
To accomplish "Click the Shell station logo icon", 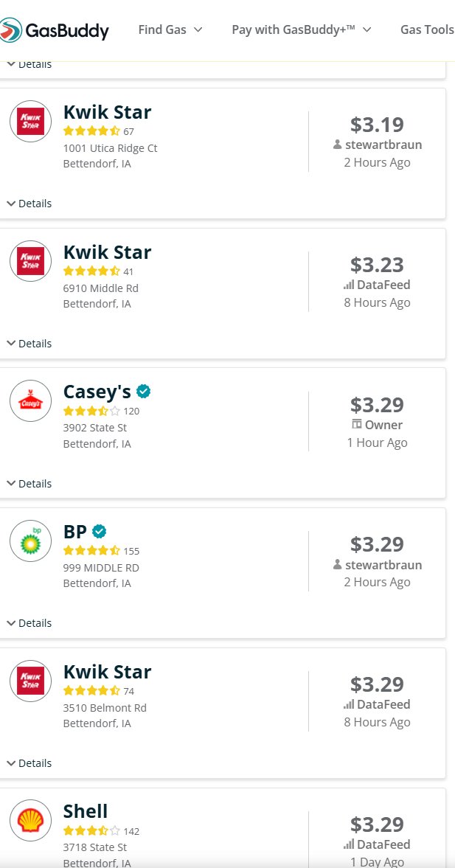I will point(30,820).
